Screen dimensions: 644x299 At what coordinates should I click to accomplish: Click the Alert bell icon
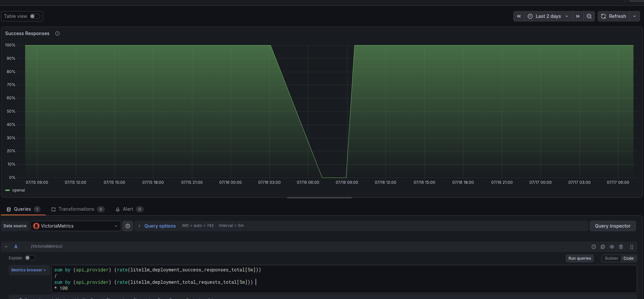118,209
